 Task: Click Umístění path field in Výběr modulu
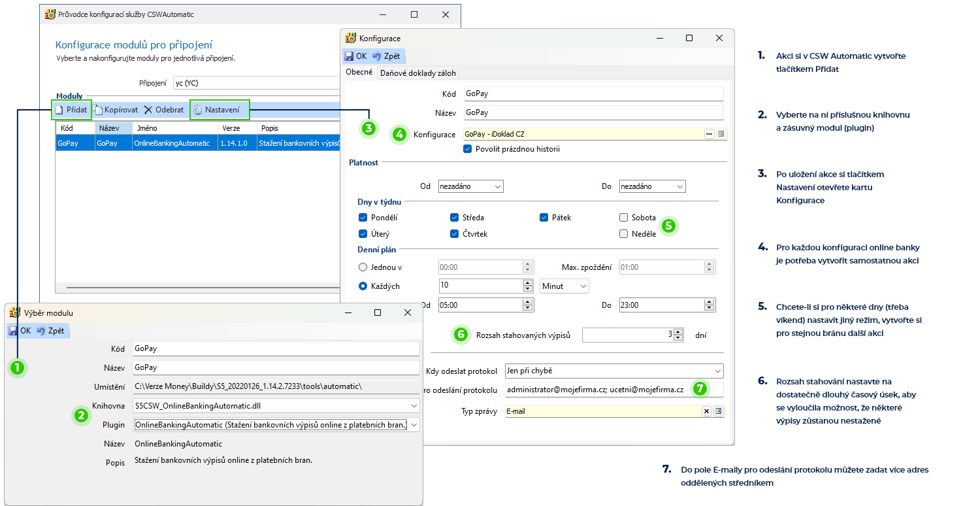tap(275, 386)
